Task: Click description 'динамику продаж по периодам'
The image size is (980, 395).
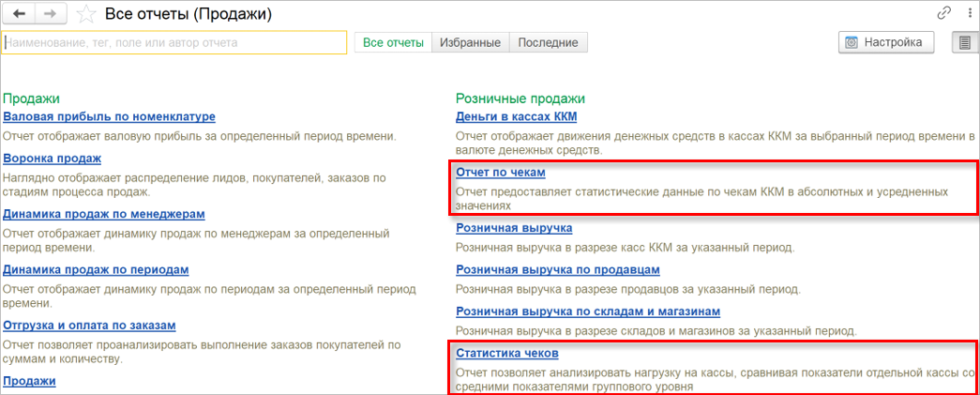Action: [x=209, y=296]
